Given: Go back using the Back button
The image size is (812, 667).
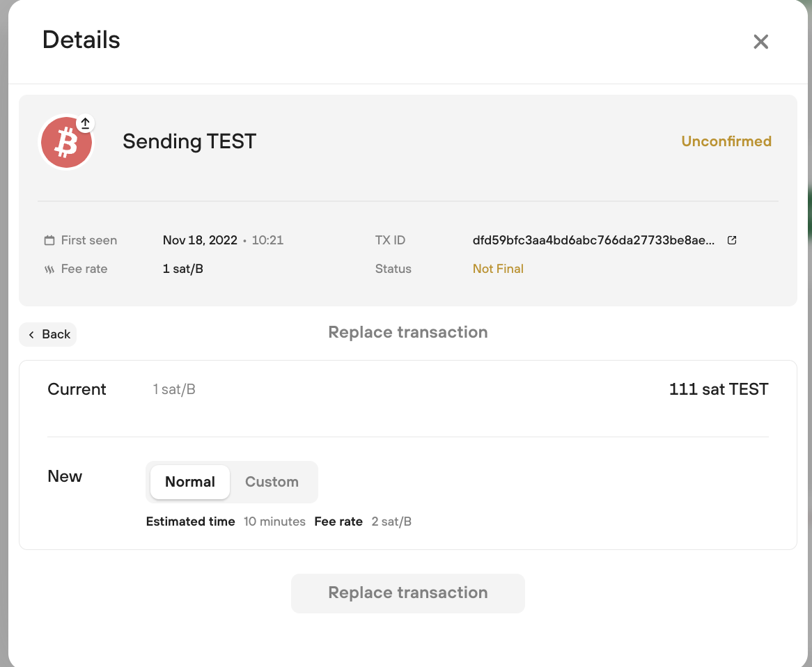Looking at the screenshot, I should [48, 334].
